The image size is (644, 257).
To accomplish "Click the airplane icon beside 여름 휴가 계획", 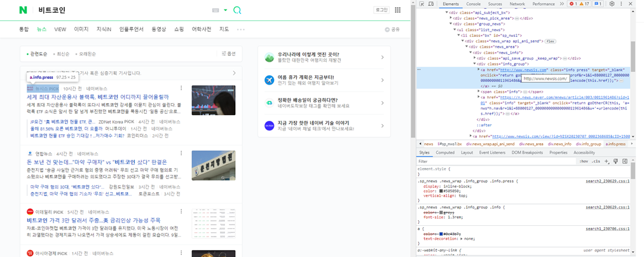I will click(269, 80).
